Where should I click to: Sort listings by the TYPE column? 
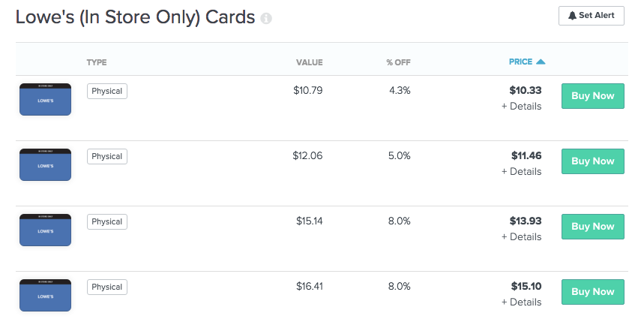(x=97, y=62)
